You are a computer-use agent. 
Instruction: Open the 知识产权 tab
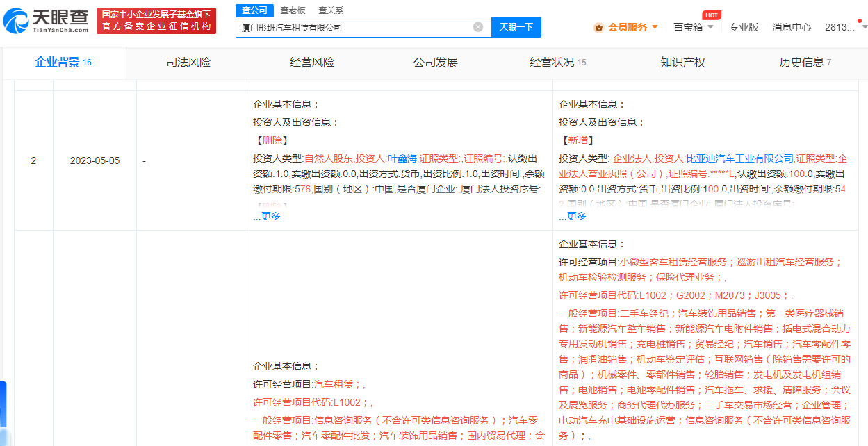(682, 63)
